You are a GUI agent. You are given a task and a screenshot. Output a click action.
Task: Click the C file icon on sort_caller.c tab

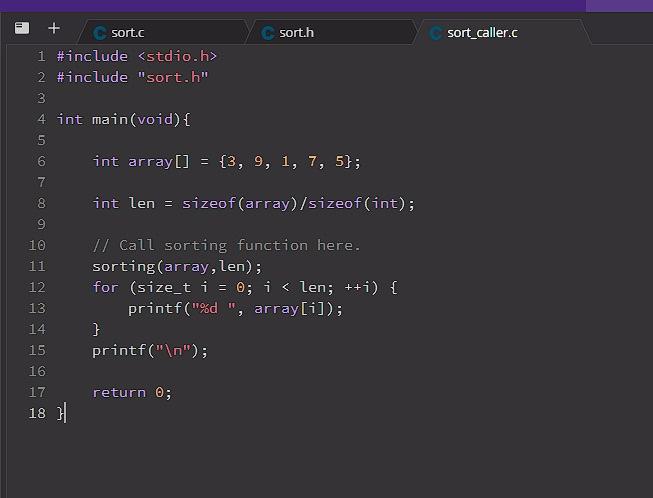click(x=436, y=33)
